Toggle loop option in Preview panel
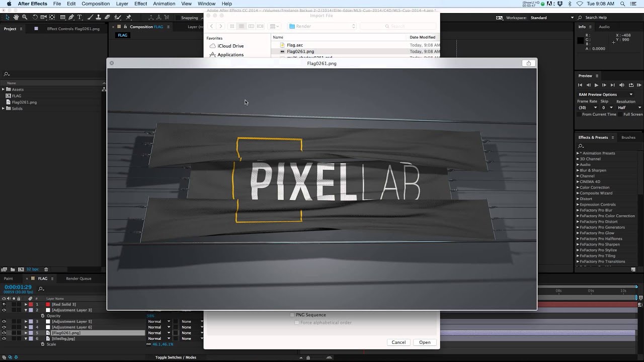 pos(631,85)
